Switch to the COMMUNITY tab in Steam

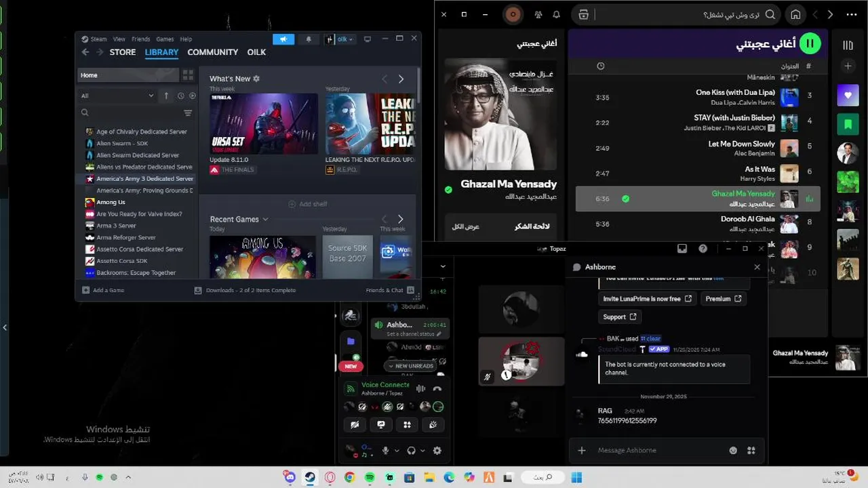click(x=212, y=52)
